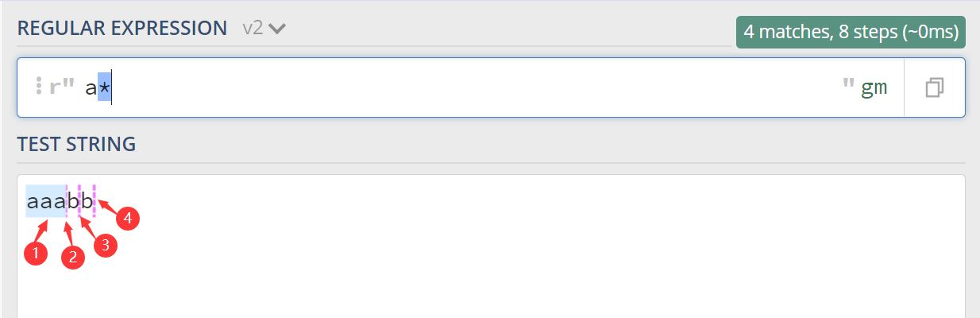Click red annotation circle number 1
The height and width of the screenshot is (318, 980).
pos(34,254)
